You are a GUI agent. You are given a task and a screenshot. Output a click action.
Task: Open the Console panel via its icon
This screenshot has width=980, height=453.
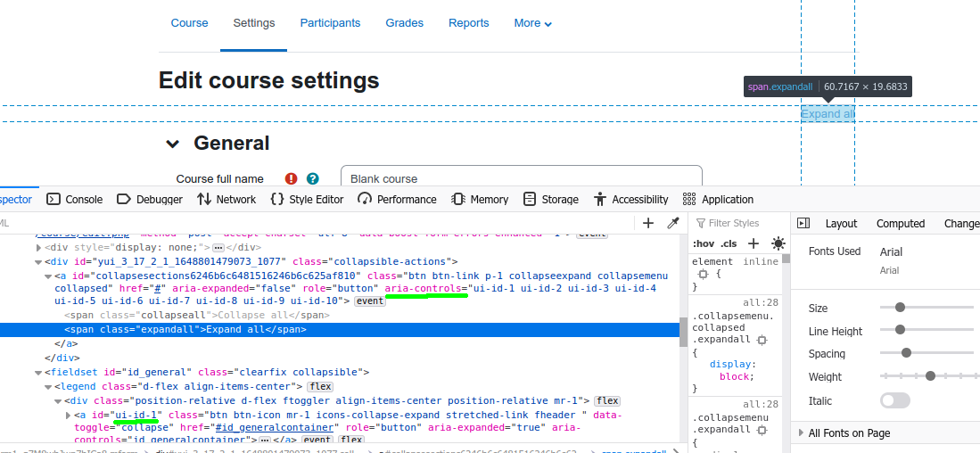click(x=54, y=200)
